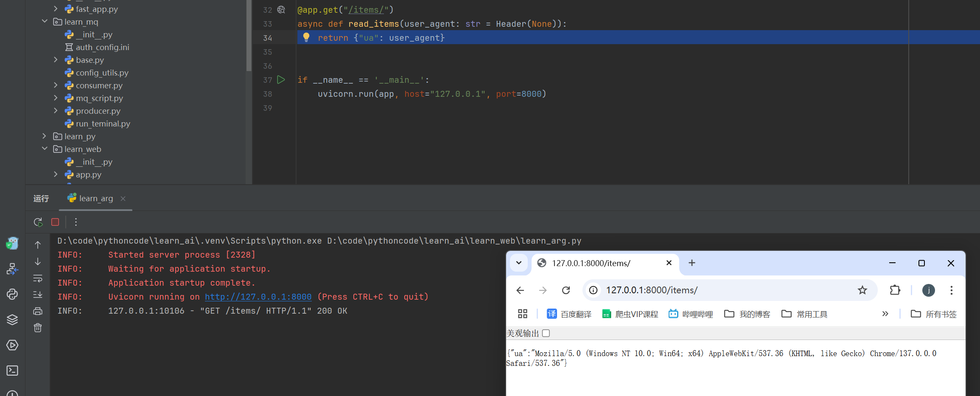Open the Run toolbar more options menu
The width and height of the screenshot is (980, 396).
(x=76, y=222)
